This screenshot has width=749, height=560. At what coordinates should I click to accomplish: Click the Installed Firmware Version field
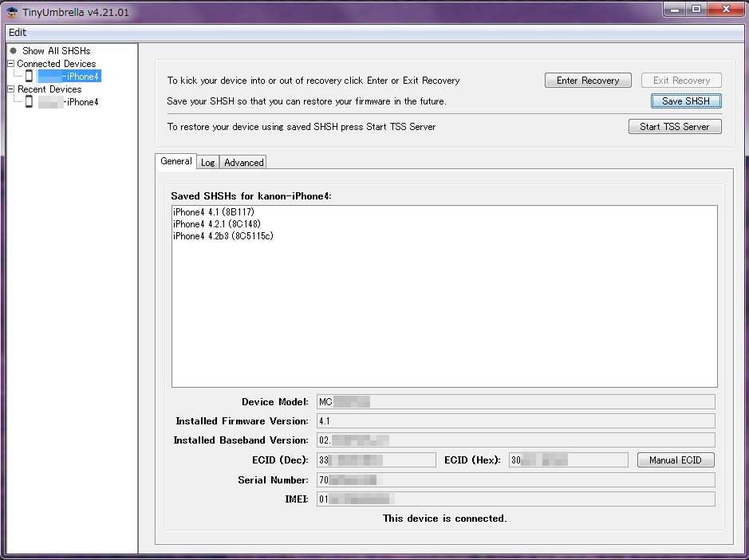[x=515, y=421]
